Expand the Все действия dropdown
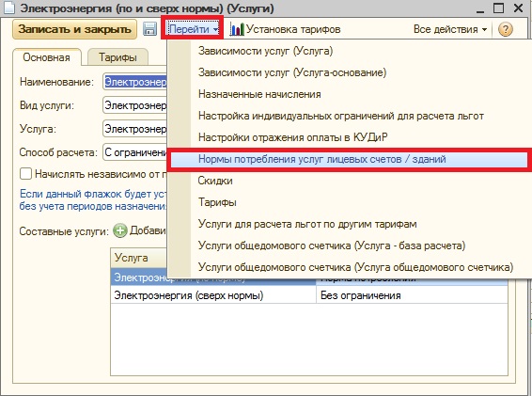The width and height of the screenshot is (532, 396). (450, 29)
